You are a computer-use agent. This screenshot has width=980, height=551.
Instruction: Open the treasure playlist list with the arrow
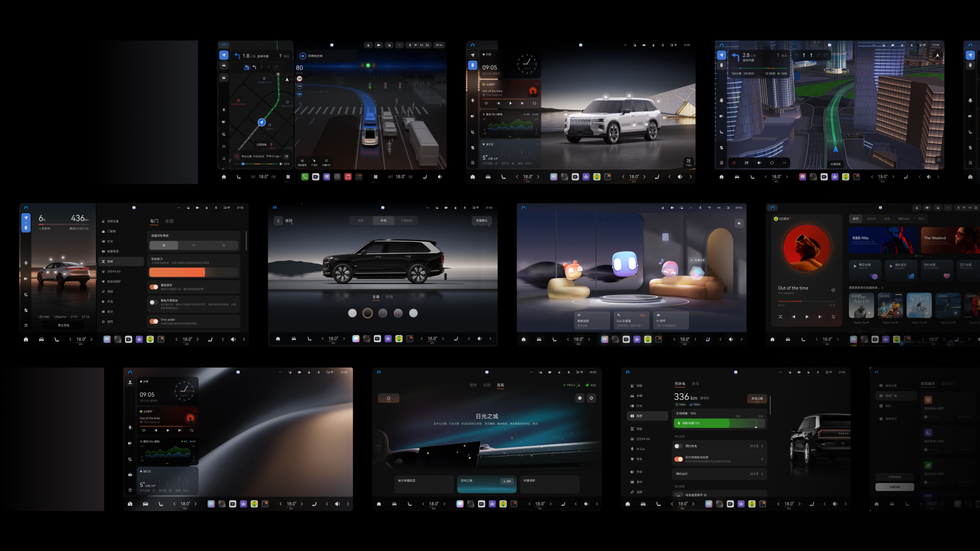coord(882,288)
